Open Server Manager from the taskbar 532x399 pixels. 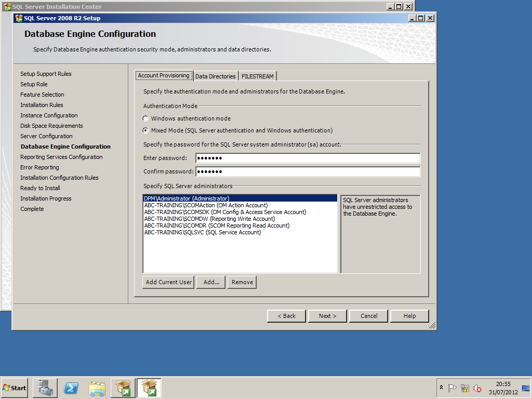click(45, 388)
